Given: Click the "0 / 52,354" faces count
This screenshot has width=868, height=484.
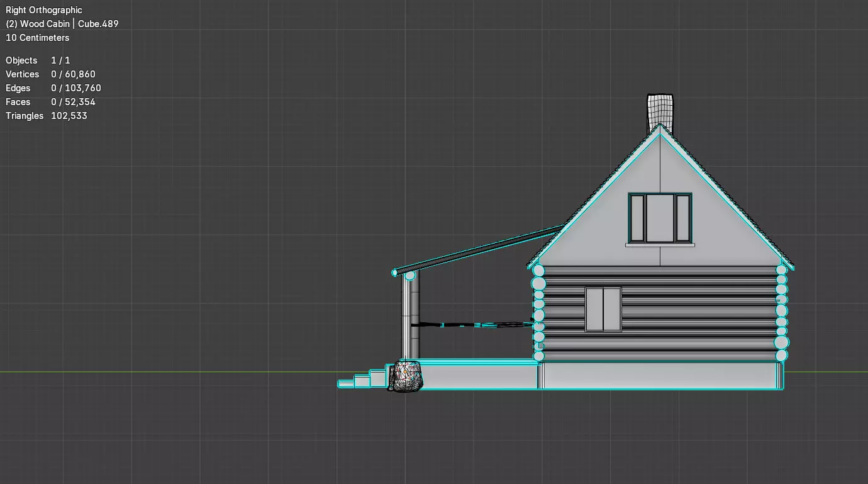Looking at the screenshot, I should pyautogui.click(x=74, y=102).
